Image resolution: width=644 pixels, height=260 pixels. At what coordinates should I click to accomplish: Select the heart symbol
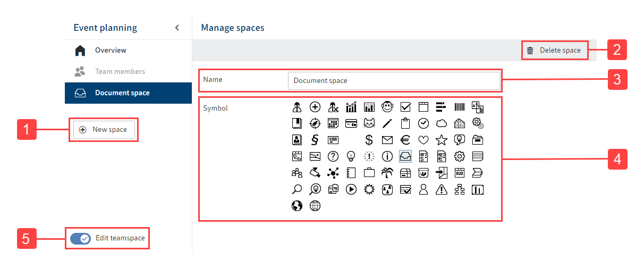pyautogui.click(x=423, y=140)
